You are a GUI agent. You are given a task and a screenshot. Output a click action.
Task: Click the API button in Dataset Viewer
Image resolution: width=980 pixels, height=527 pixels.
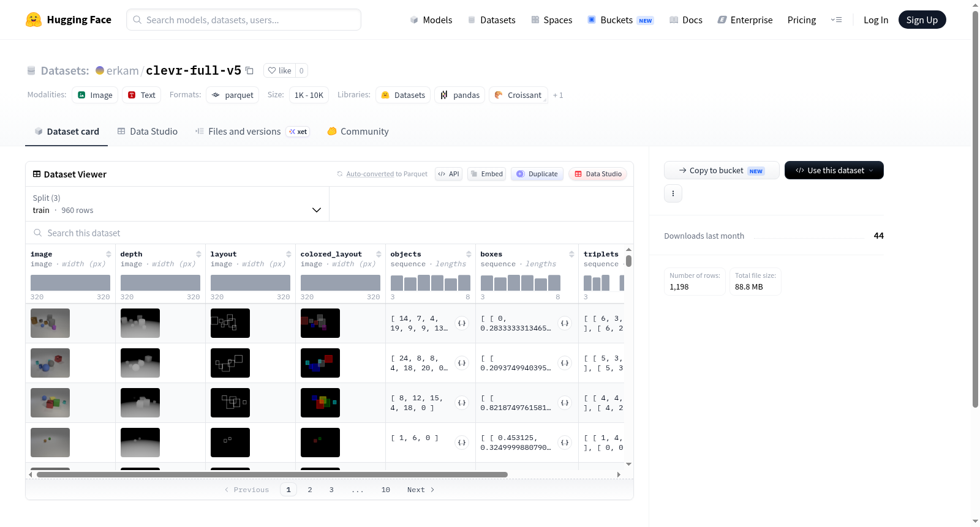coord(448,174)
